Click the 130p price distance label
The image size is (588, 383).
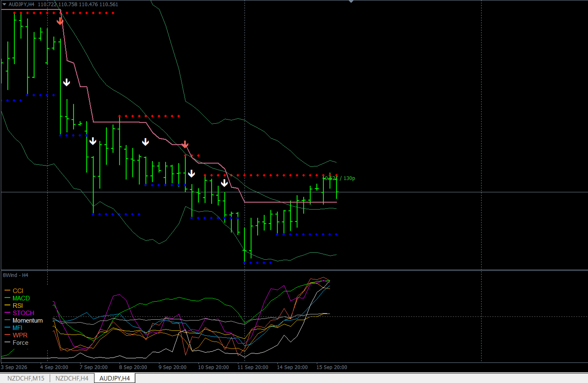click(349, 178)
